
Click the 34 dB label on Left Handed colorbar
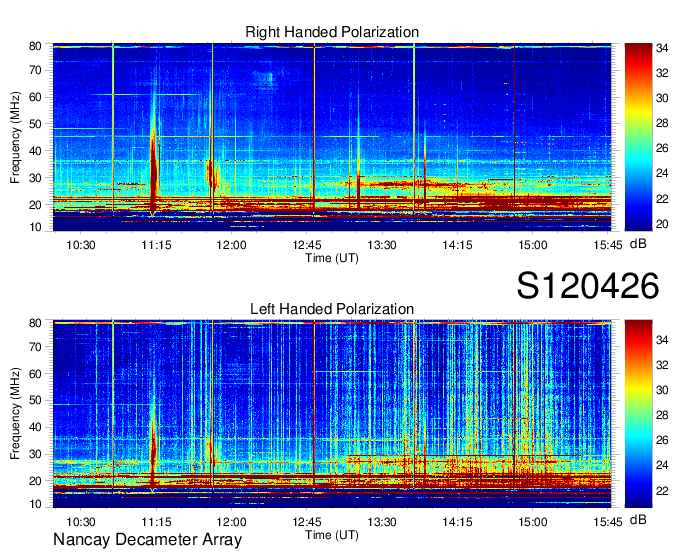point(662,340)
